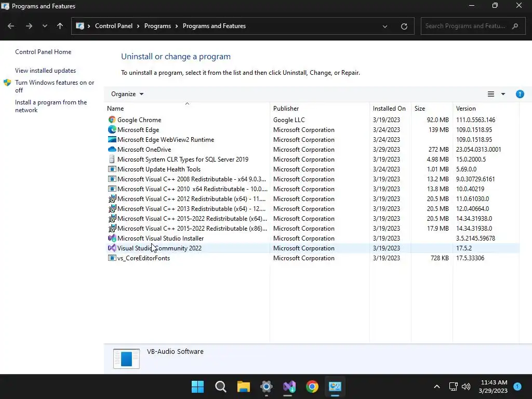Click the 3/29/2023 installed date cell

click(386, 149)
